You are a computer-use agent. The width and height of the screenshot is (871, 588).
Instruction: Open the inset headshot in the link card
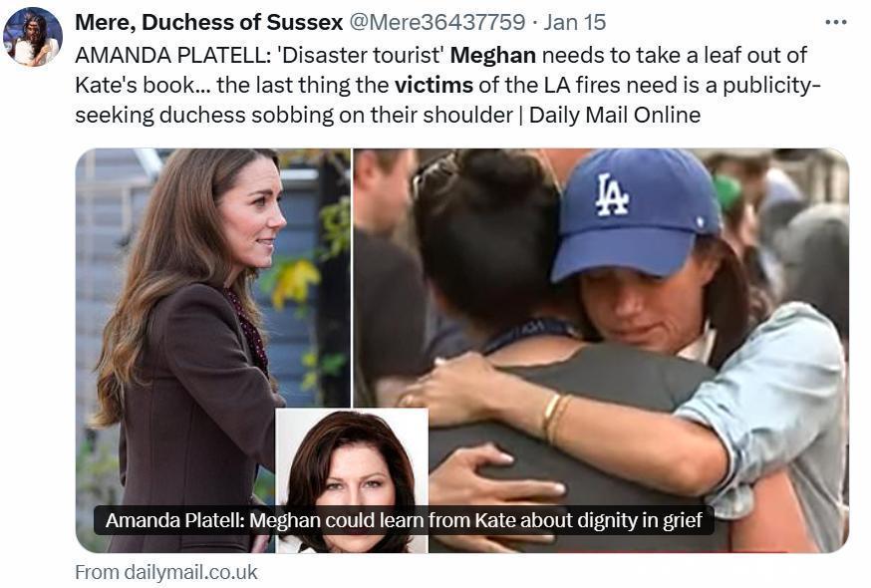pos(352,480)
